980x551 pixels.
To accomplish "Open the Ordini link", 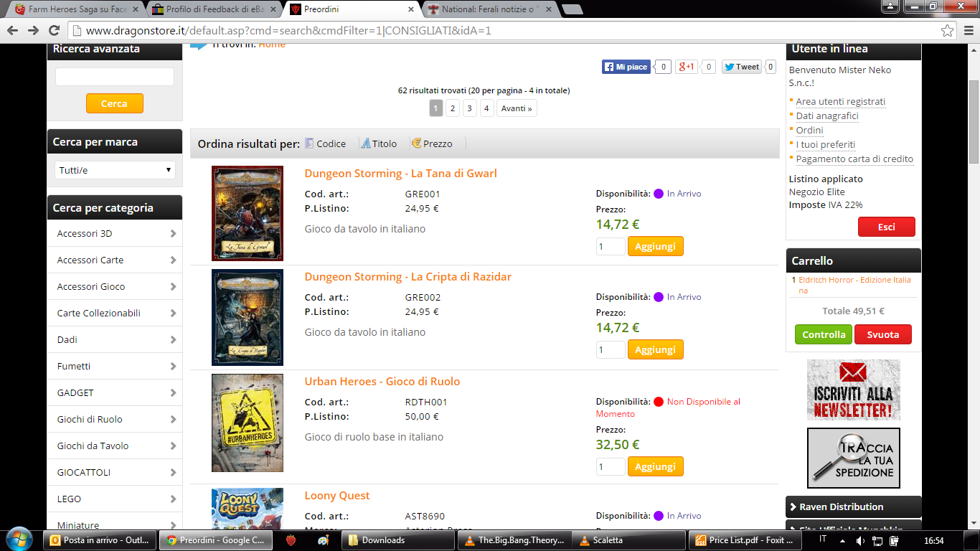I will click(809, 131).
